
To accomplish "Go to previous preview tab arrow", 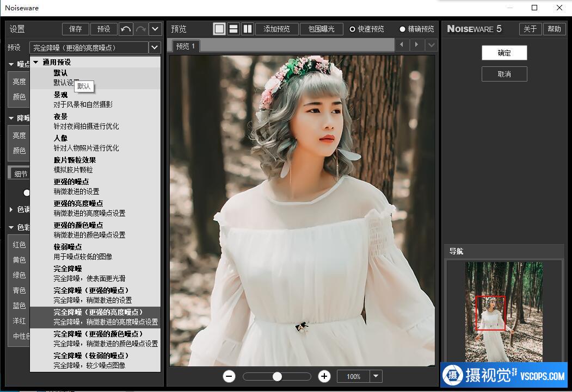I will 402,45.
